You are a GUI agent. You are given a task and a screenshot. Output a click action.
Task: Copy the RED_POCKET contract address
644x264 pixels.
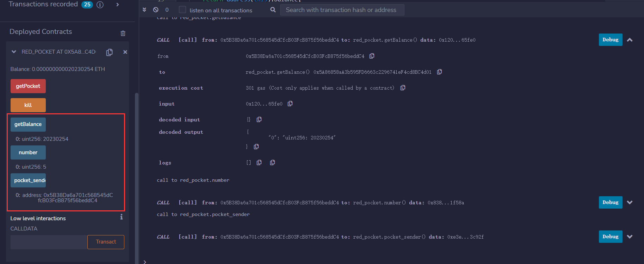110,52
